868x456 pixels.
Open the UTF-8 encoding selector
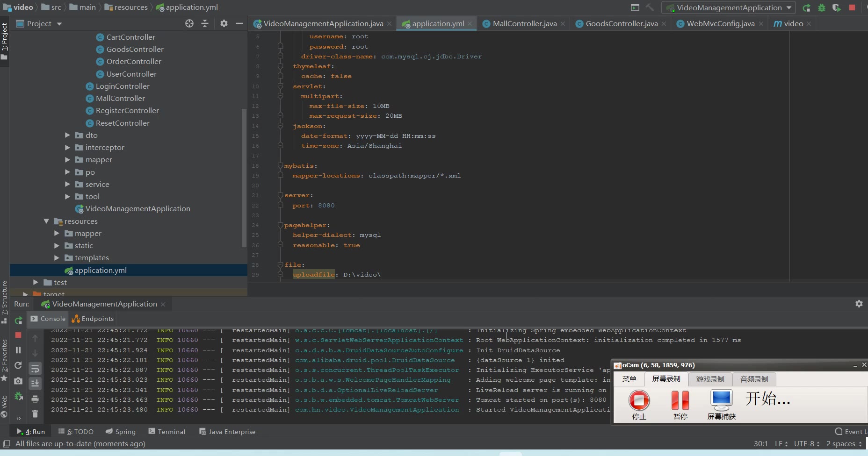click(x=806, y=443)
